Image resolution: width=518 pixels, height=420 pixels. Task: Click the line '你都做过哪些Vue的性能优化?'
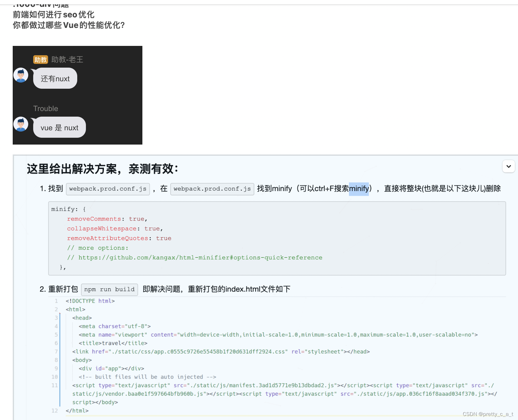[69, 25]
